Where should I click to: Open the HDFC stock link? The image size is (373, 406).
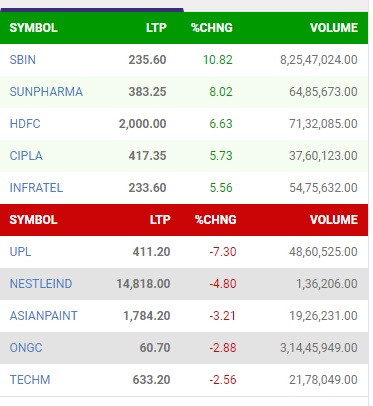(x=25, y=124)
